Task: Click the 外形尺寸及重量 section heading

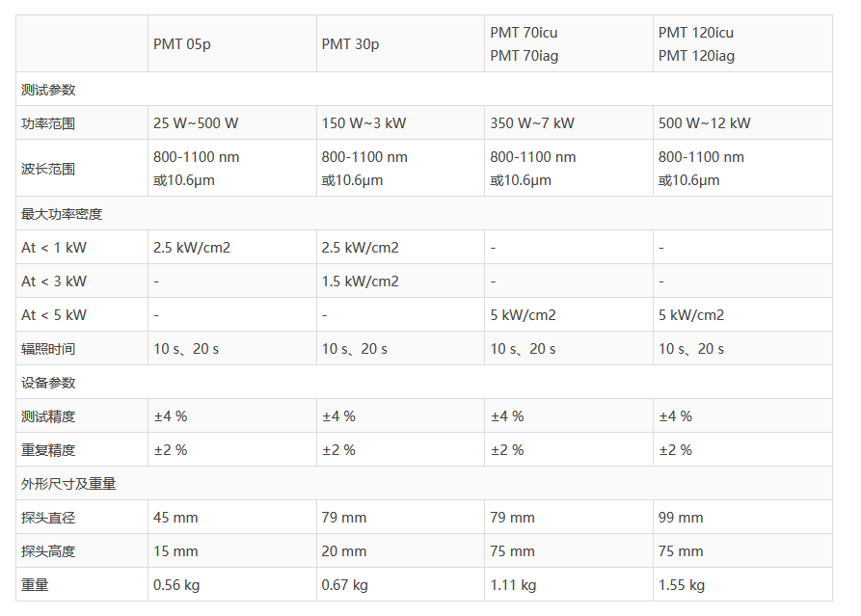Action: (68, 484)
